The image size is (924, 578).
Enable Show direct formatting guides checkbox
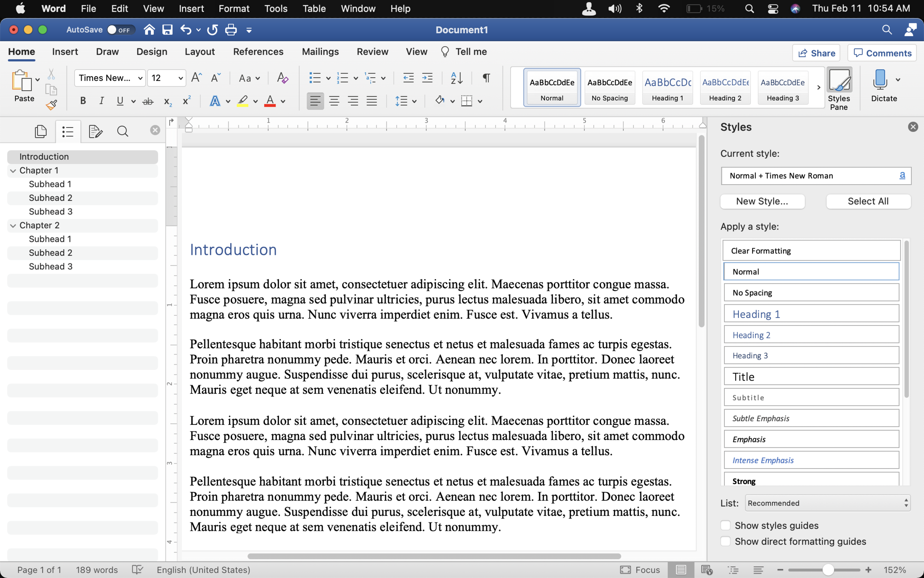[726, 541]
